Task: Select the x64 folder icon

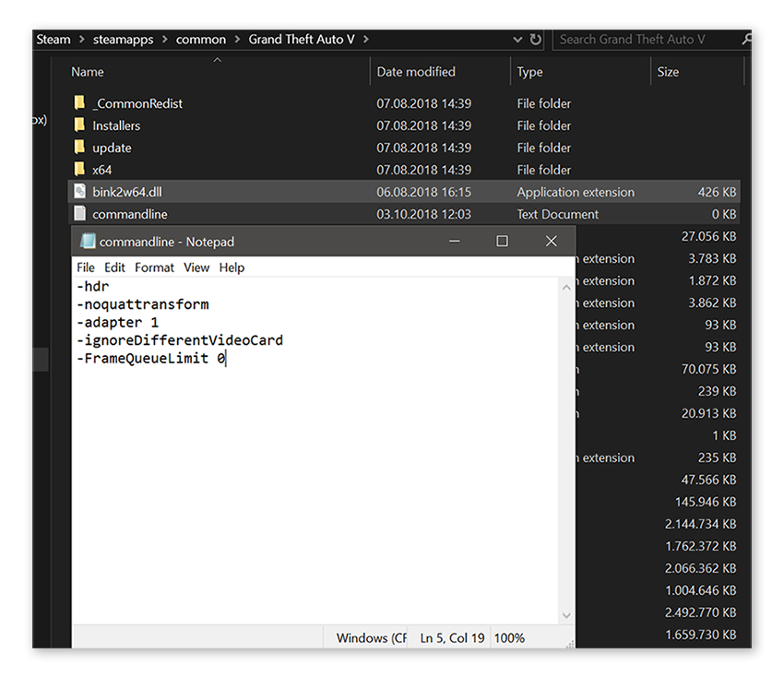Action: pos(79,170)
